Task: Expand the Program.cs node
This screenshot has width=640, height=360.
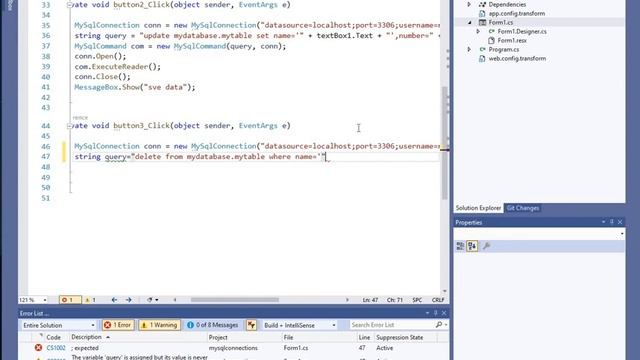Action: tap(469, 49)
